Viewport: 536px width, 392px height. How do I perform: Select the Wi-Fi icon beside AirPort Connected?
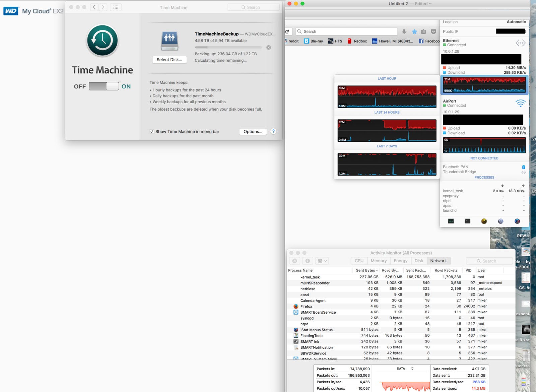point(521,104)
